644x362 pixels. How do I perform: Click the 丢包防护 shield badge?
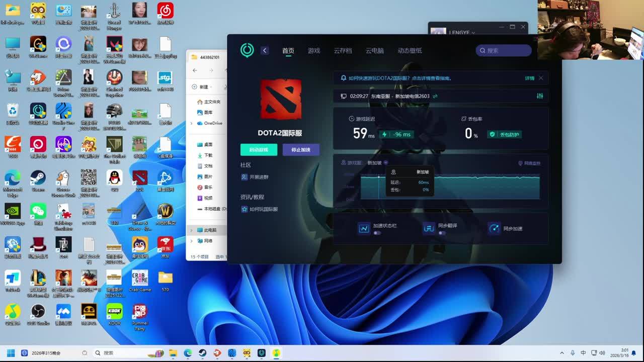click(504, 134)
